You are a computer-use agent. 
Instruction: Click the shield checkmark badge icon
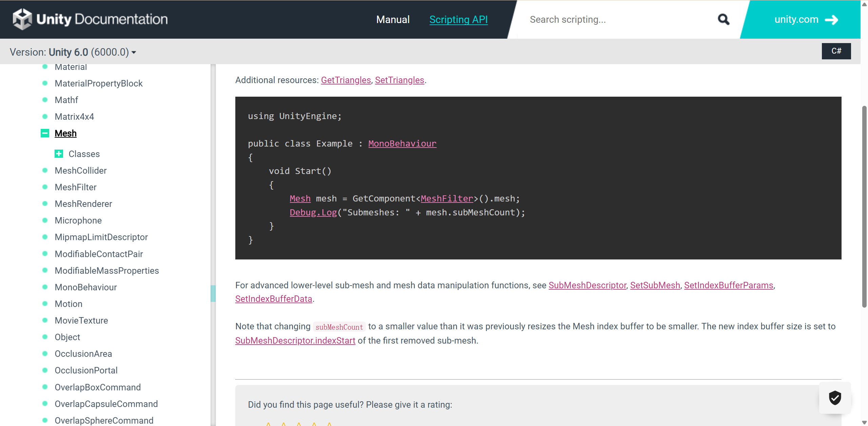pos(835,398)
